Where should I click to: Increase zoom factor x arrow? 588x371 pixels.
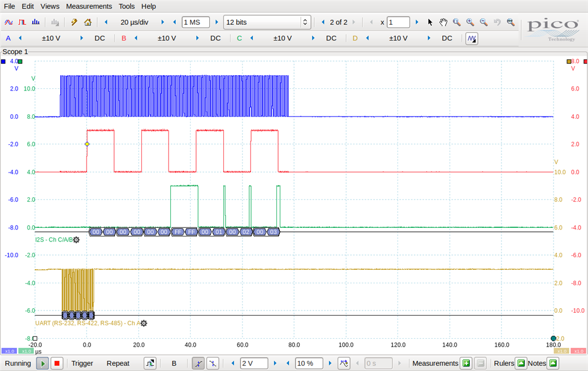point(417,22)
